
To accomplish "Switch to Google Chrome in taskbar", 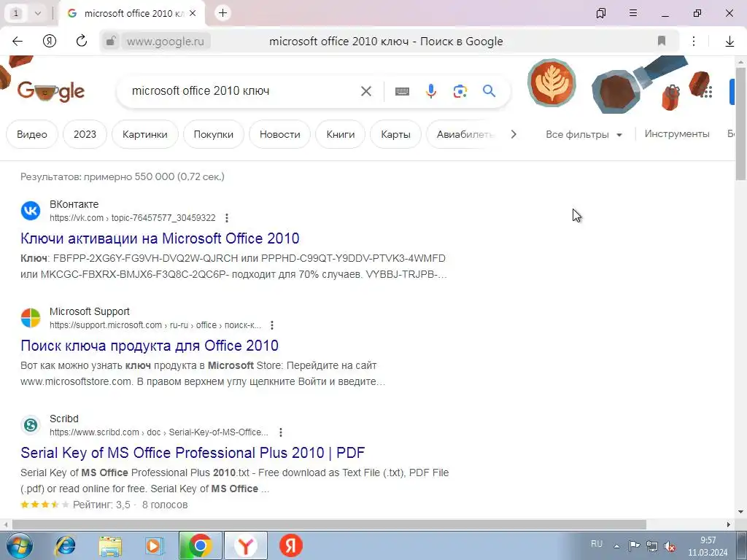I will (x=201, y=545).
